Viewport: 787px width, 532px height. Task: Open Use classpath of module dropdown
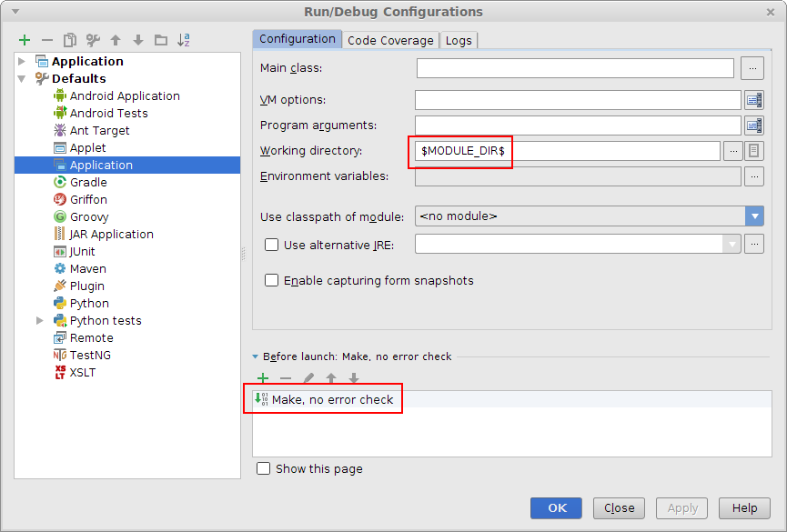tap(754, 216)
